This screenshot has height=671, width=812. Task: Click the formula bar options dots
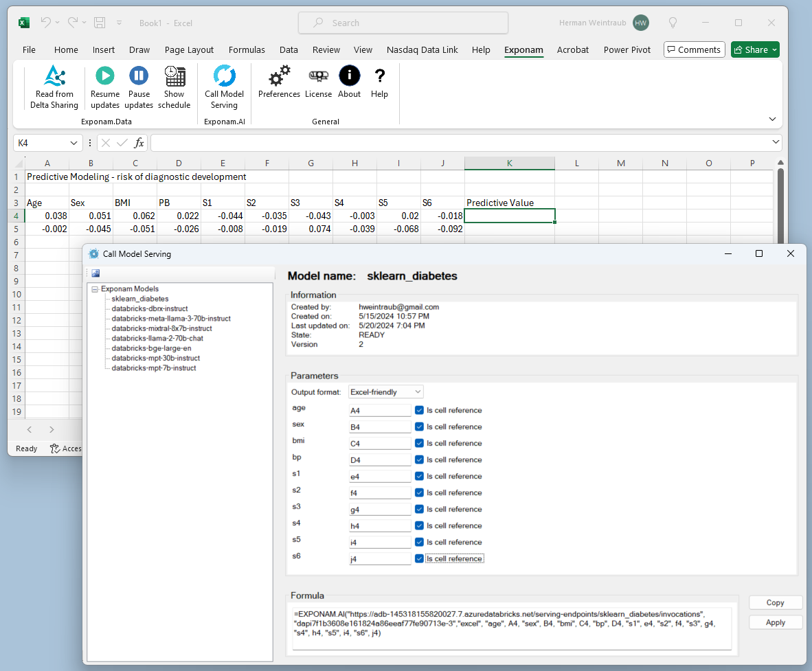click(89, 143)
